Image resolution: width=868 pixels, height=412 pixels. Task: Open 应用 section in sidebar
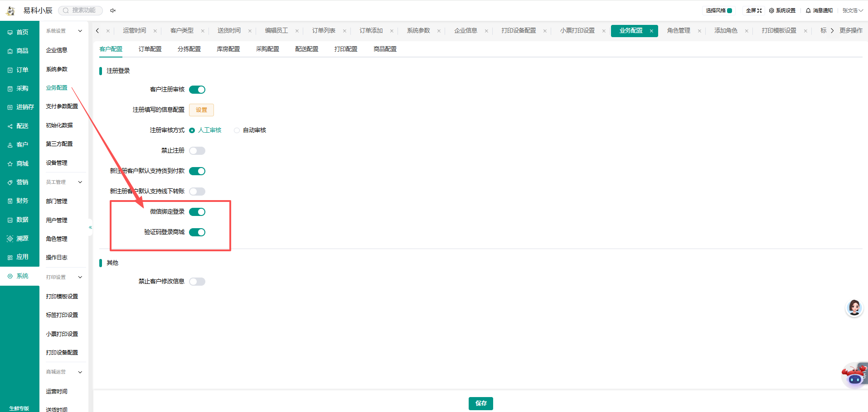point(19,257)
